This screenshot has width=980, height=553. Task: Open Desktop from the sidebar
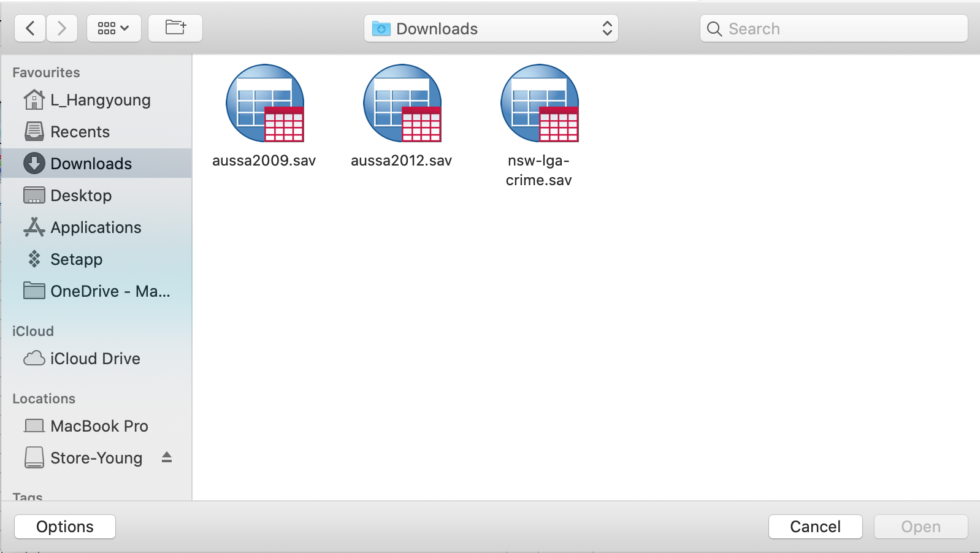pos(96,196)
